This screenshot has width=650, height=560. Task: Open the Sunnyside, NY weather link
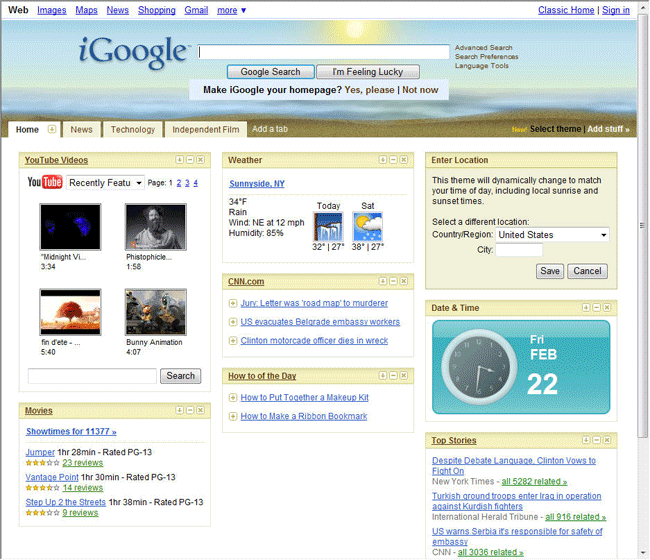coord(257,184)
